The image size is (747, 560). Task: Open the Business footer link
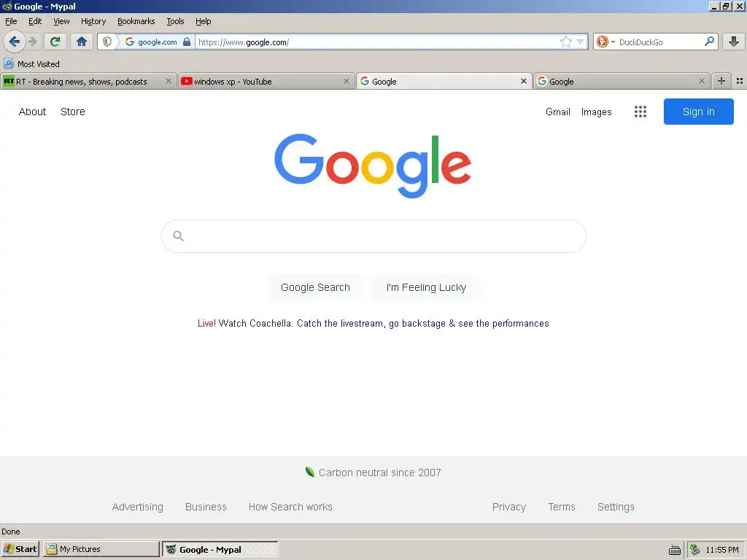206,507
